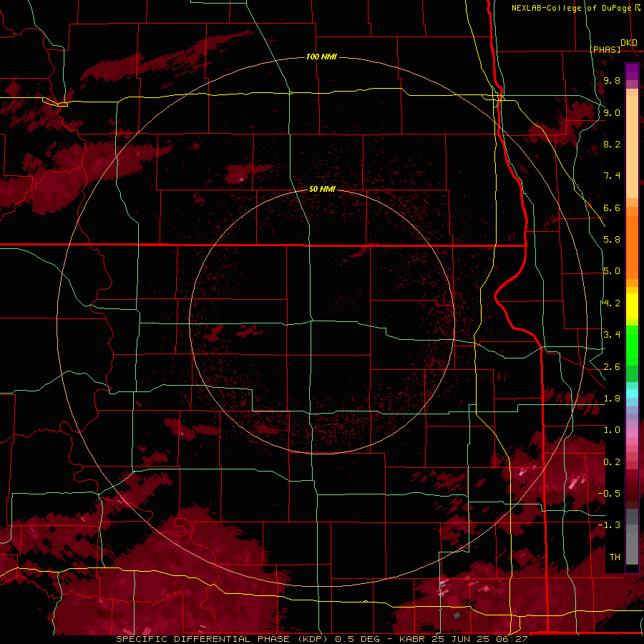Select the 8.2 legend value

[x=612, y=144]
